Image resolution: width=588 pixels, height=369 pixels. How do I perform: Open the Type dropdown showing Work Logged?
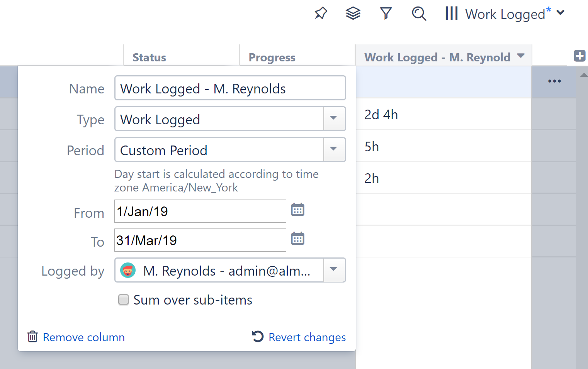tap(333, 119)
